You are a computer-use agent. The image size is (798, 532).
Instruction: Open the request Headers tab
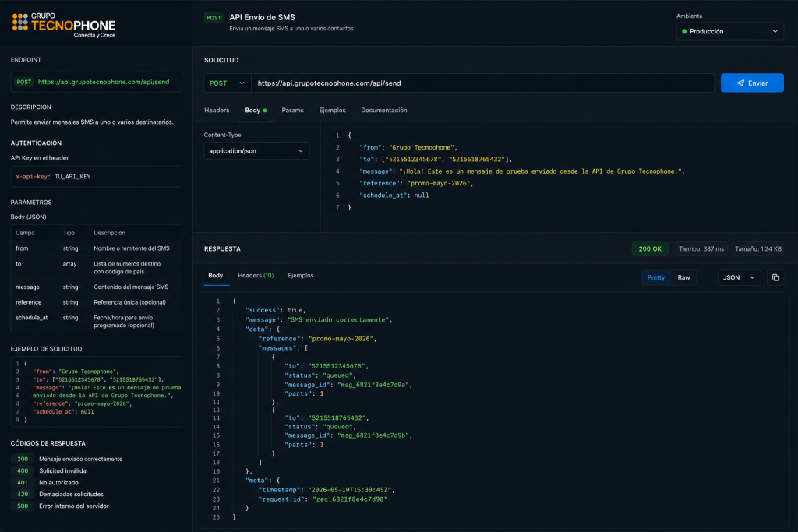(x=217, y=111)
